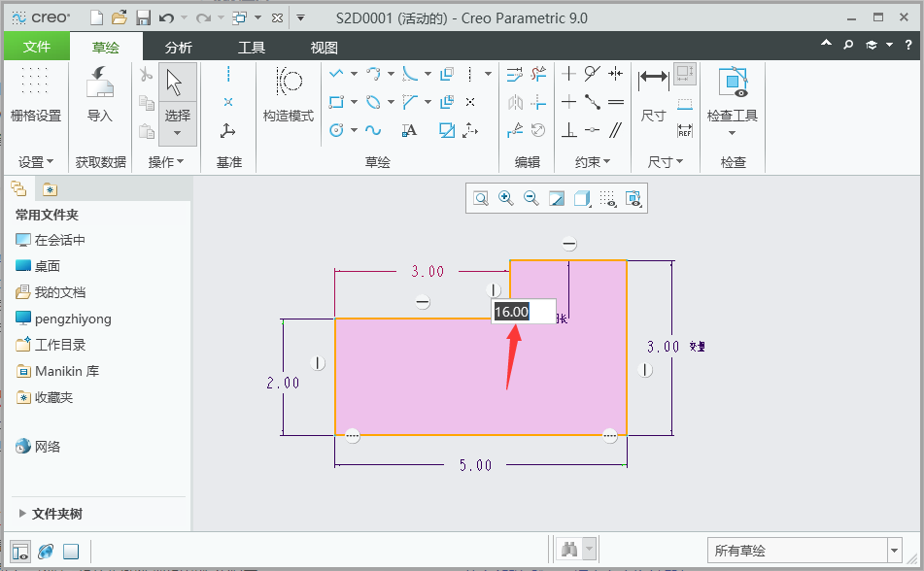Apply the mid-point constraint

pyautogui.click(x=593, y=102)
